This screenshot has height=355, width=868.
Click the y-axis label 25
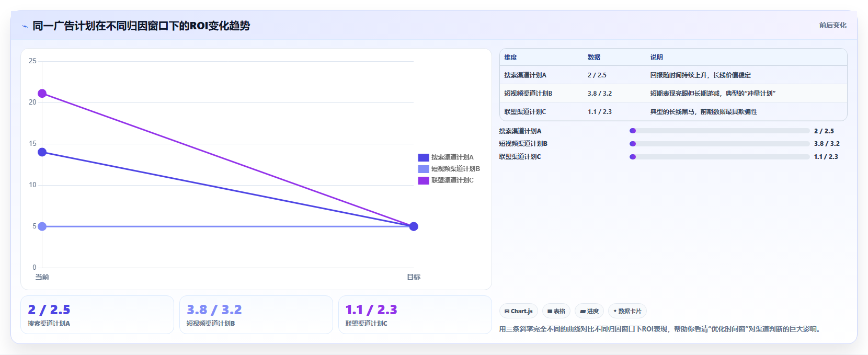(32, 61)
